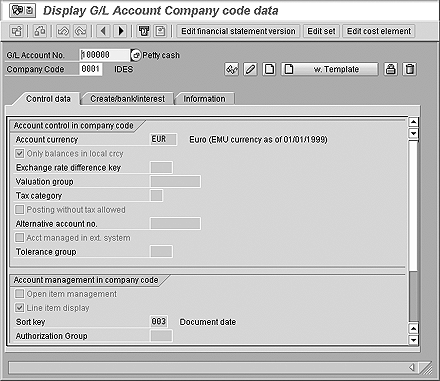
Task: Click the Create blank page icon
Action: [x=269, y=69]
